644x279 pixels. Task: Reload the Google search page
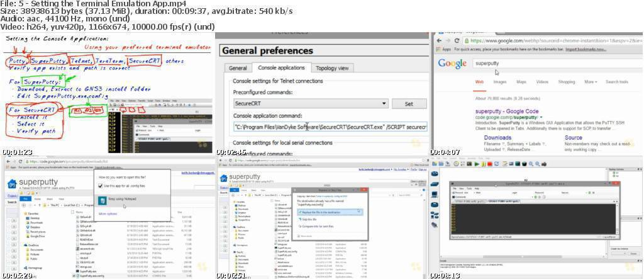point(457,41)
